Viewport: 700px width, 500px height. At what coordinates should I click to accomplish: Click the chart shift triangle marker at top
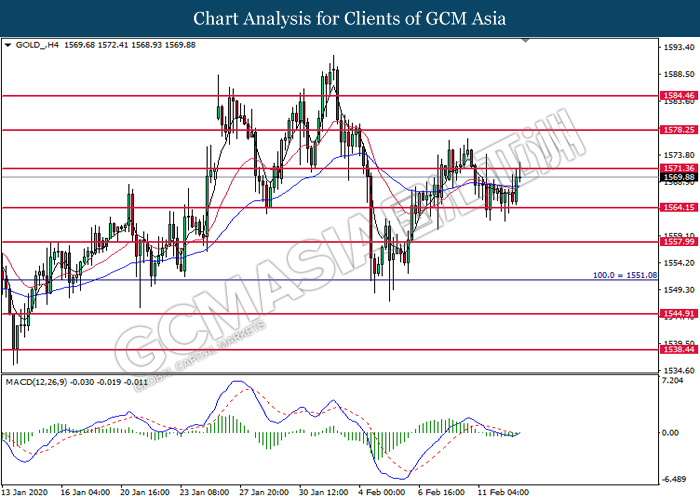(525, 41)
